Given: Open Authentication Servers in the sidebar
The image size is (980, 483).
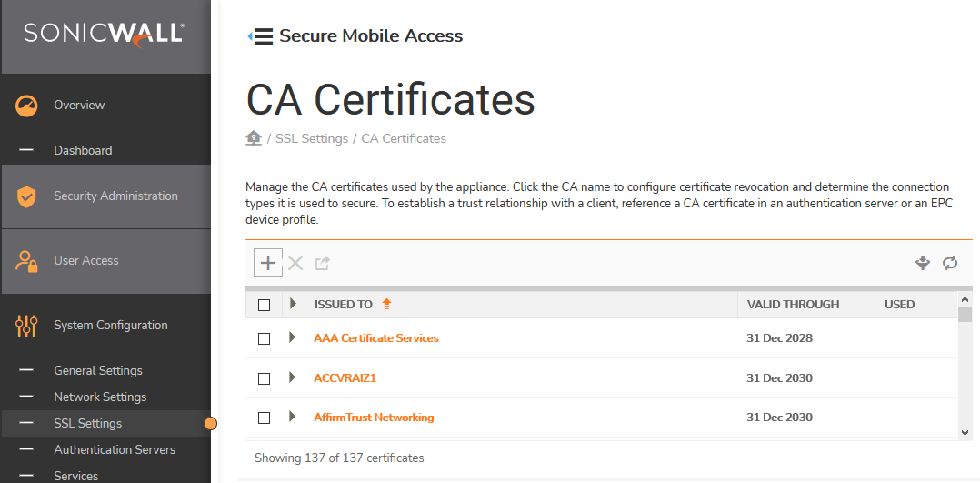Looking at the screenshot, I should [115, 449].
